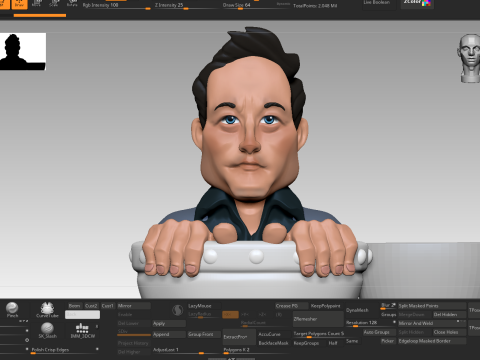The image size is (480, 360).
Task: Select the Pinch brush icon
Action: coord(12,309)
